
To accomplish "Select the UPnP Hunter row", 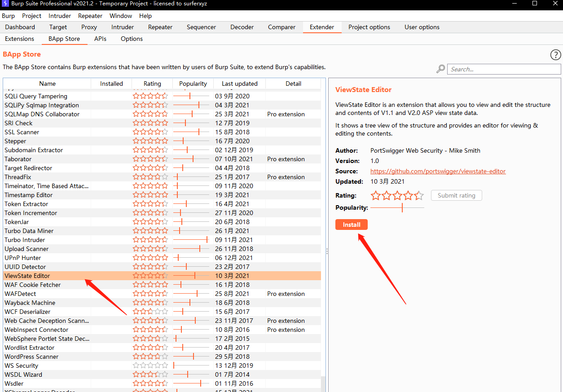I will pyautogui.click(x=162, y=258).
